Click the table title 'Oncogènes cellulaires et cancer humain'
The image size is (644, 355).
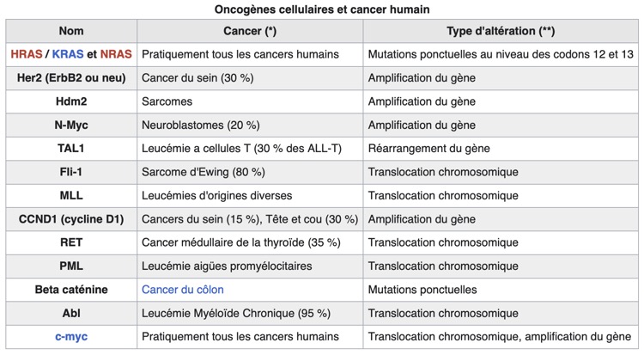[322, 9]
